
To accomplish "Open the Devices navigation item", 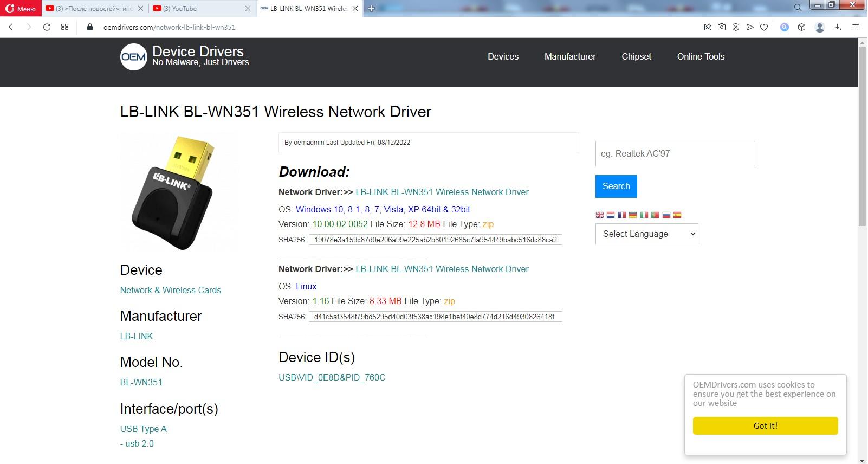I will (x=503, y=56).
